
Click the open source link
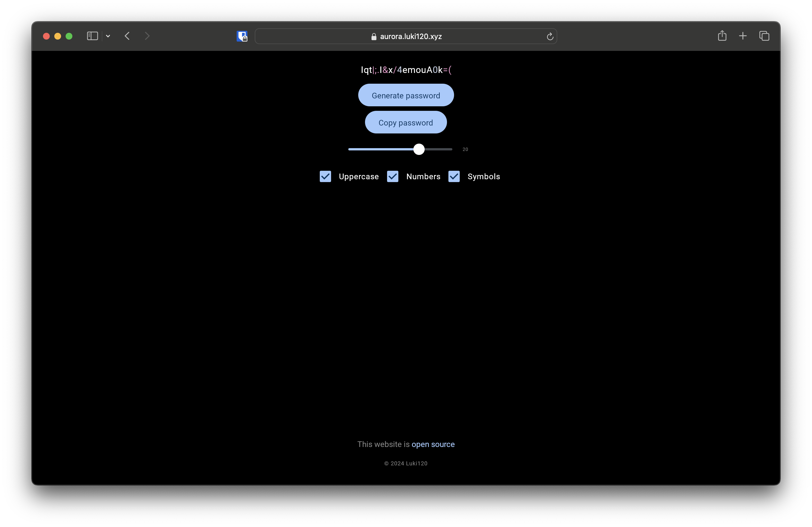pos(433,444)
